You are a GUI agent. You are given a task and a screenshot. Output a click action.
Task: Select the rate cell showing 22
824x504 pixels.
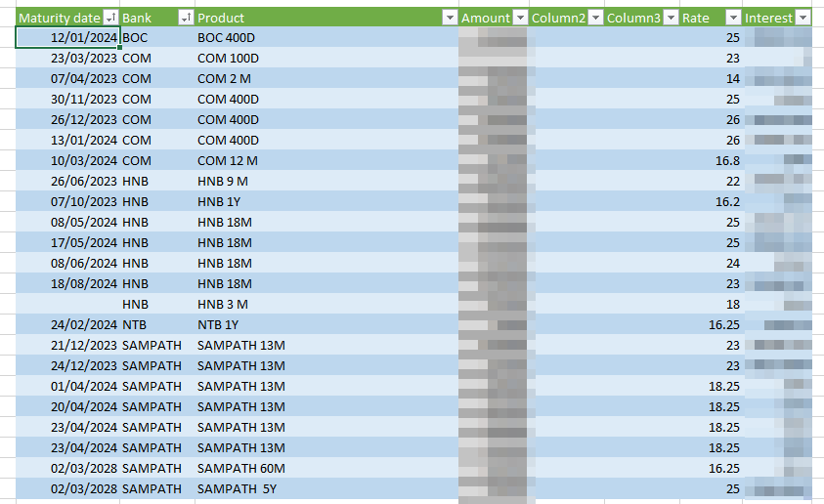point(711,181)
